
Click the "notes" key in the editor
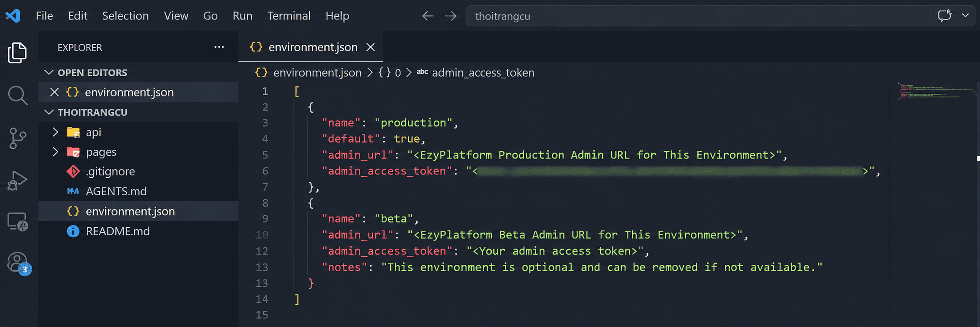[345, 267]
